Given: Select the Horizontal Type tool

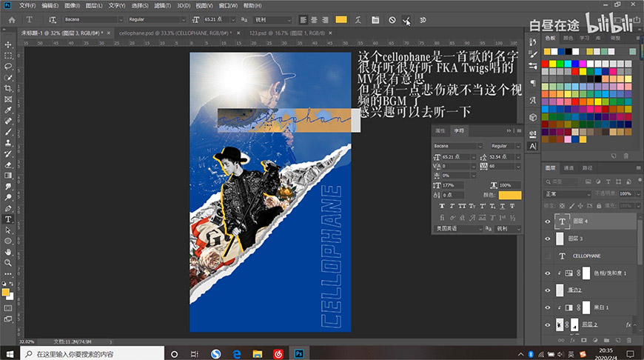Looking at the screenshot, I should (8, 219).
